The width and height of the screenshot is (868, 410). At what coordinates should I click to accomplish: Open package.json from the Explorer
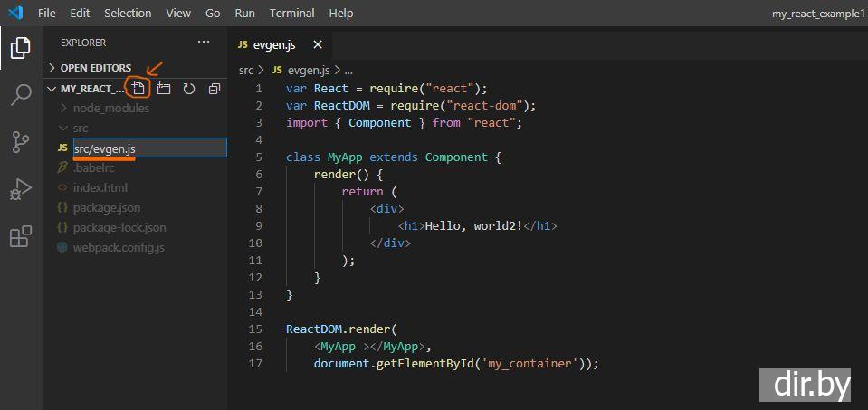coord(106,208)
